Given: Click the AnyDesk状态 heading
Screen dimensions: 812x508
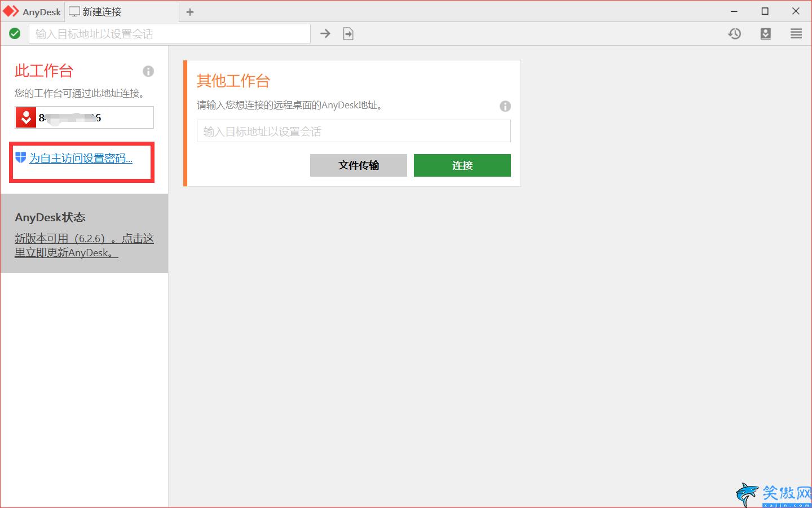Looking at the screenshot, I should coord(50,217).
